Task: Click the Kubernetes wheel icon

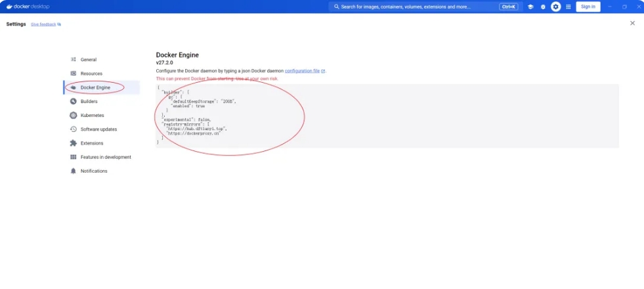Action: click(x=73, y=116)
